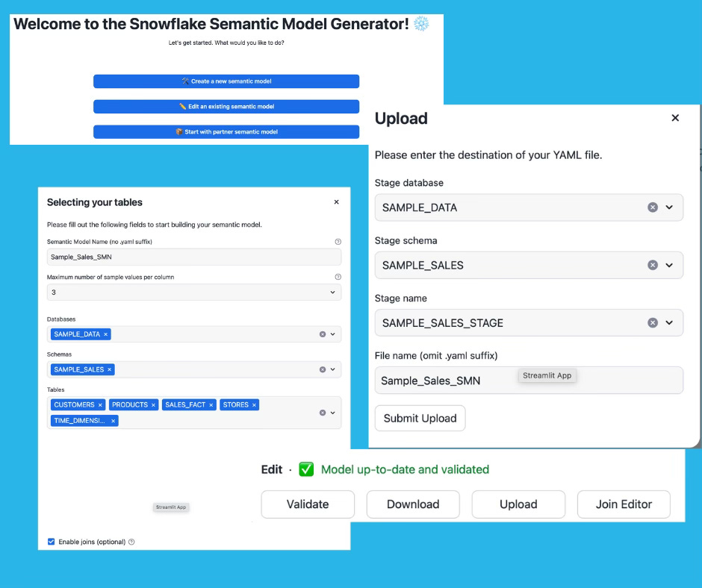Click the File name input field
The height and width of the screenshot is (588, 702).
pos(448,380)
